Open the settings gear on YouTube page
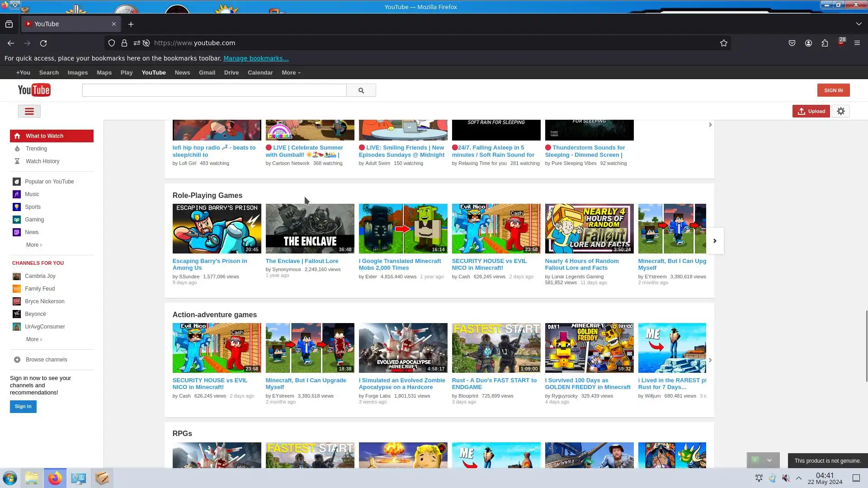 point(840,111)
